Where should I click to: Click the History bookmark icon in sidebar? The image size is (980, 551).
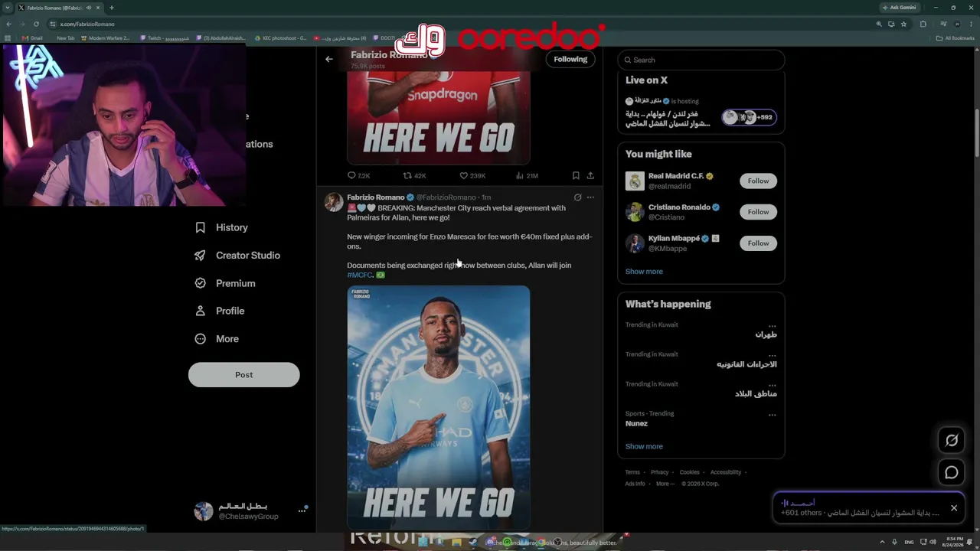201,227
